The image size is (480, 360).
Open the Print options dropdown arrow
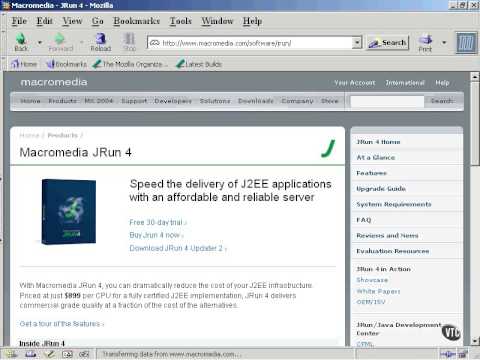point(444,42)
